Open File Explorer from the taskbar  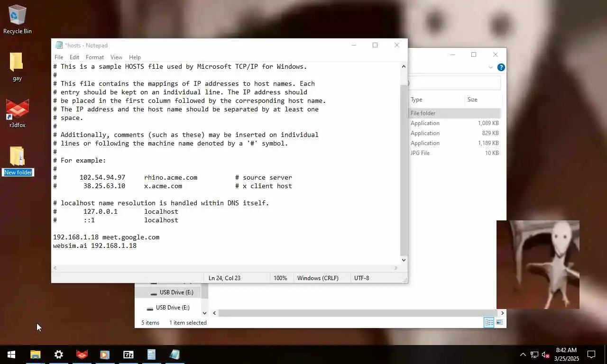(x=36, y=355)
